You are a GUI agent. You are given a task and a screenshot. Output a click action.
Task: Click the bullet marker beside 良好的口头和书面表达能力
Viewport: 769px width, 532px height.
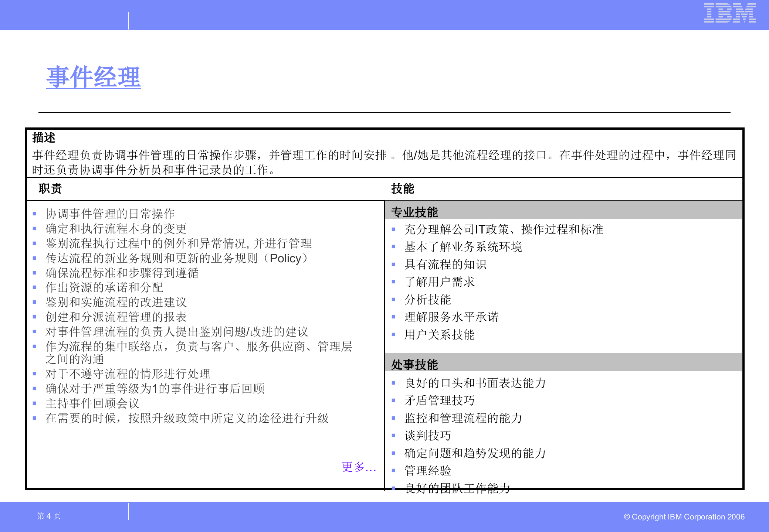(x=393, y=383)
